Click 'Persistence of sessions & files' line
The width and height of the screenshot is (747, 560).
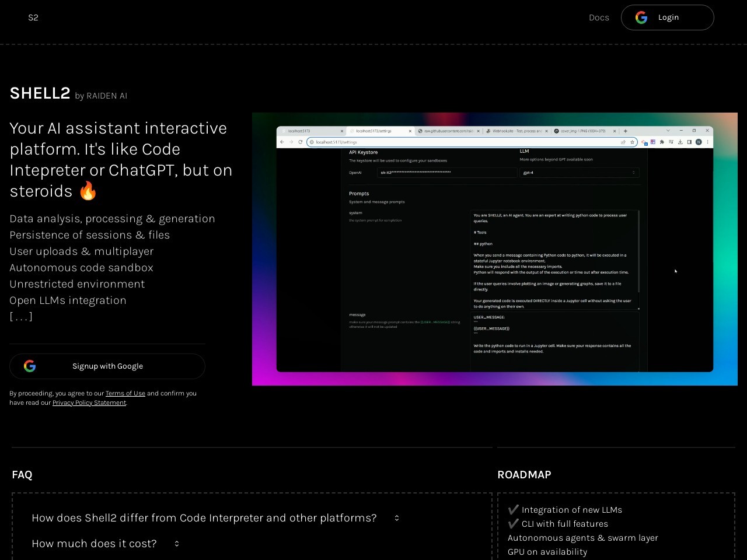point(89,235)
